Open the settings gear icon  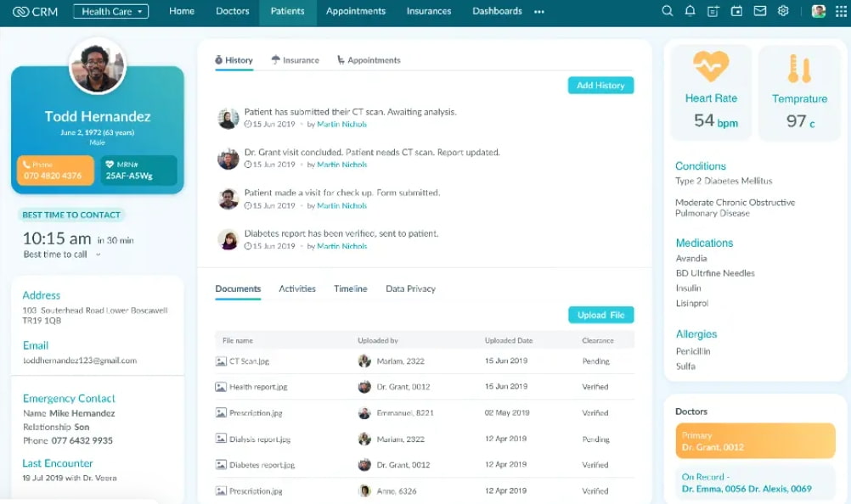click(783, 11)
